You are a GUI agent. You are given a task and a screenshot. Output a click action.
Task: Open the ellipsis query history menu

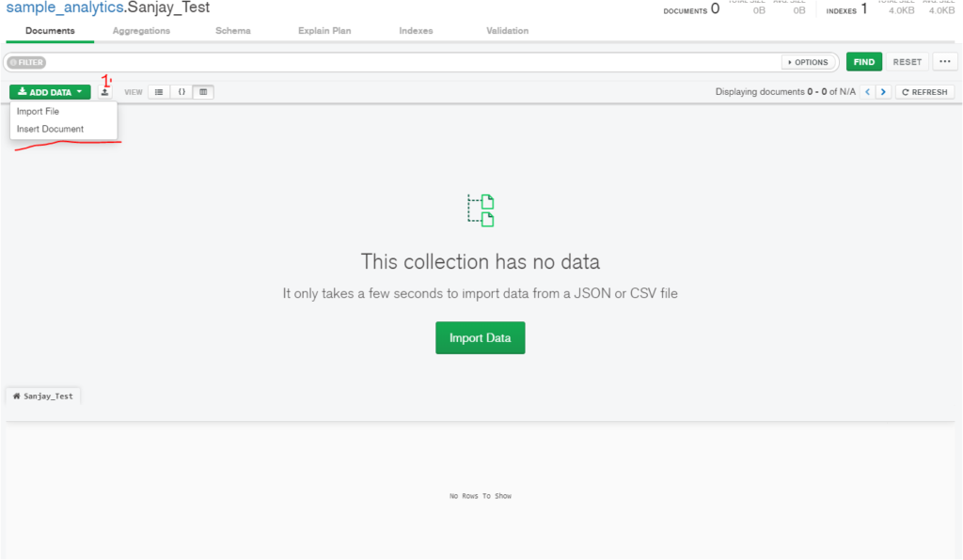[x=944, y=62]
